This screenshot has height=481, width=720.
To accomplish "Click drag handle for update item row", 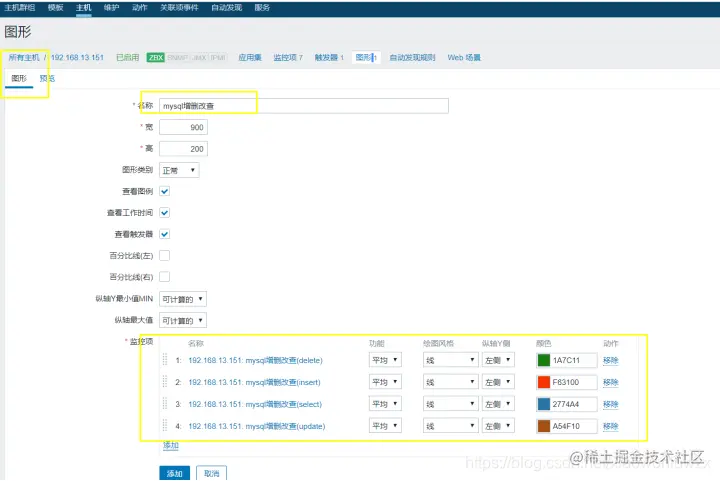I will (165, 426).
